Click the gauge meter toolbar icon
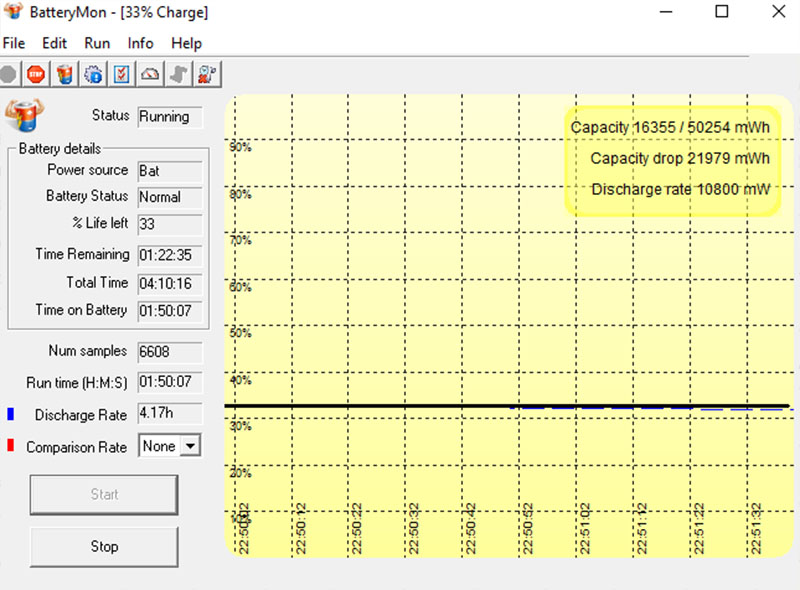Viewport: 800px width, 590px height. 150,75
